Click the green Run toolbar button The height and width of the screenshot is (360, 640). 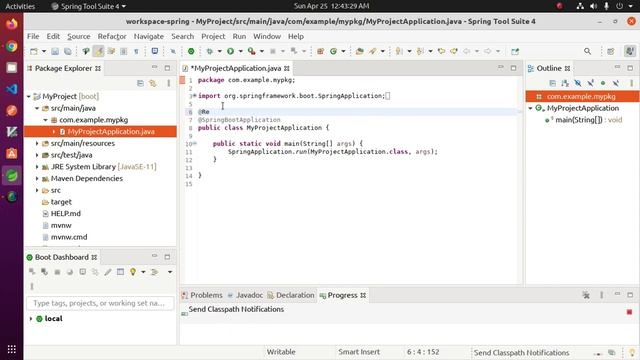pos(231,51)
